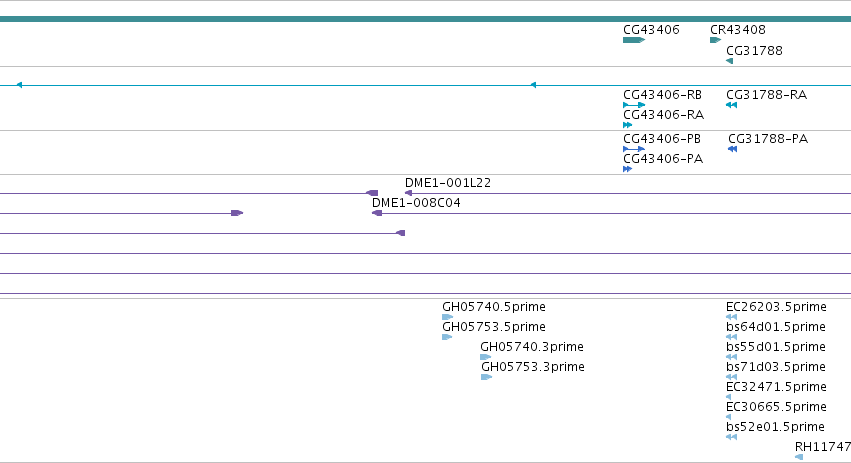Viewport: 851px width, 463px height.
Task: Click the CG31788-PA label text
Action: click(x=768, y=139)
